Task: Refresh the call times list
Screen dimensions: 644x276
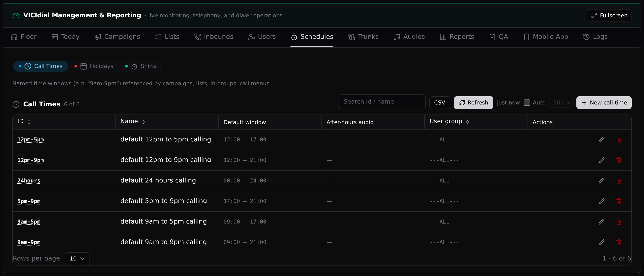Action: pyautogui.click(x=473, y=103)
